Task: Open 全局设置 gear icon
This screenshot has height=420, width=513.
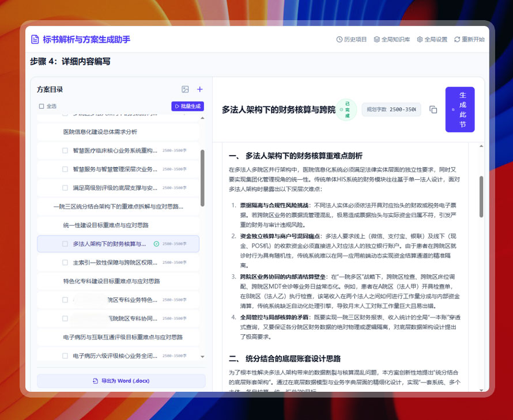Action: pos(420,39)
